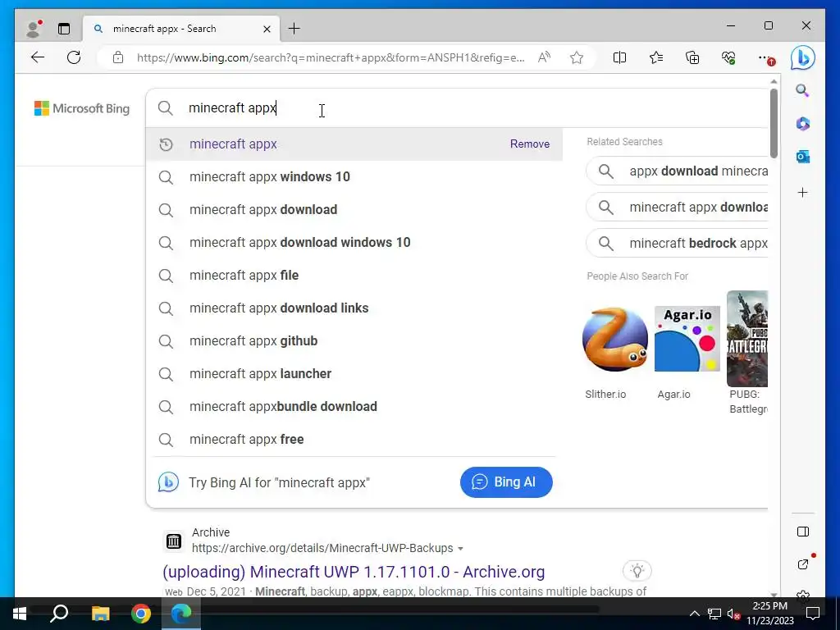Open the taskbar clock 2:25 PM

769,614
